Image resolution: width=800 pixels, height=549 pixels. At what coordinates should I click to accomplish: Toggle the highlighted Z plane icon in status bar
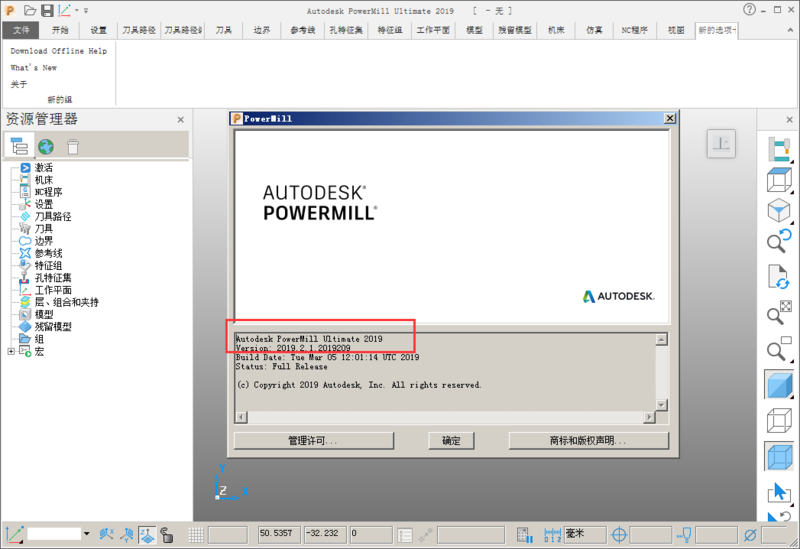147,534
